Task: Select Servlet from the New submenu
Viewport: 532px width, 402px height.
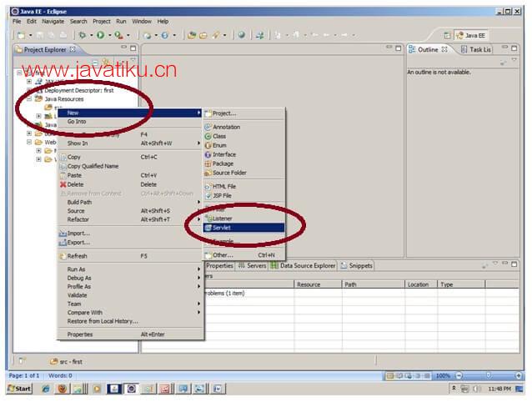Action: [243, 228]
